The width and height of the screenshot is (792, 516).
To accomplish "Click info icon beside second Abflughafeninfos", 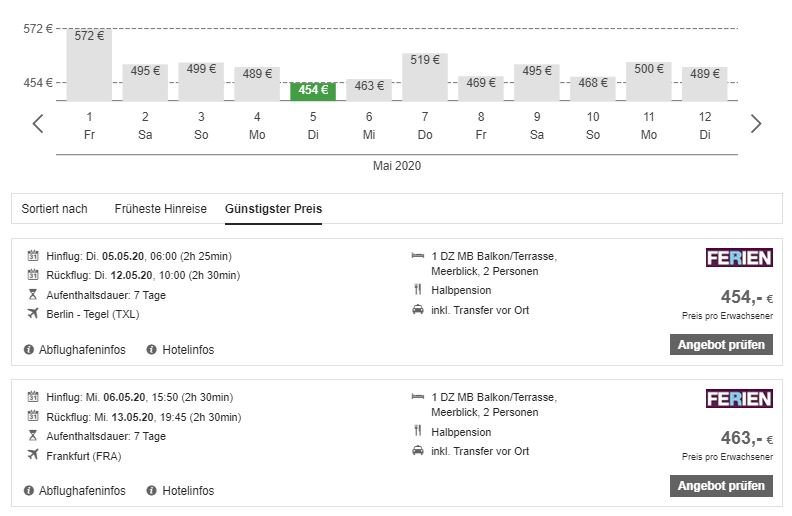I will (29, 491).
